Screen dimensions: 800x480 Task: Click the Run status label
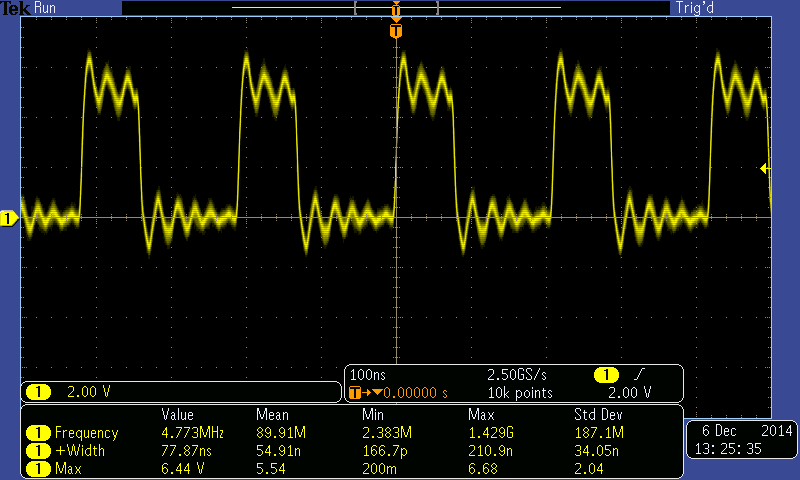(x=45, y=8)
